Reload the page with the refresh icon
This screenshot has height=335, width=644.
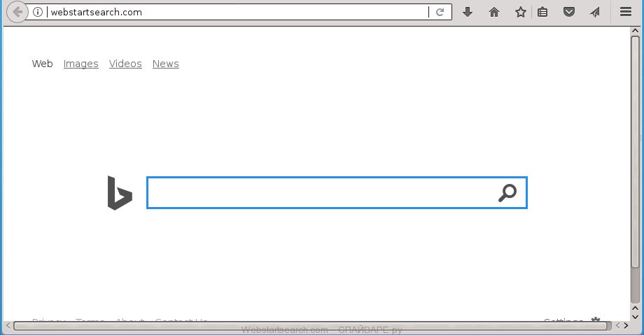(440, 13)
